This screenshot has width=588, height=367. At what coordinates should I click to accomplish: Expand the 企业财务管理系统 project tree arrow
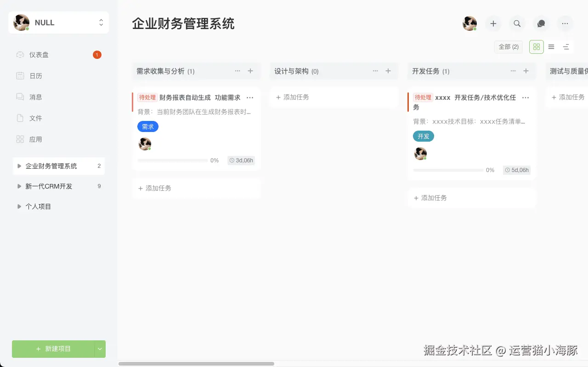[x=19, y=166]
